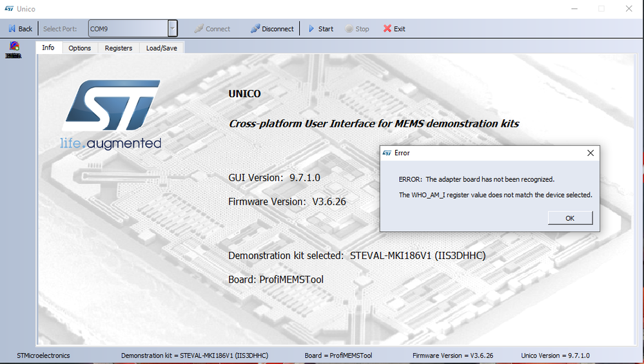This screenshot has height=364, width=644.
Task: Switch to the Info tab
Action: tap(48, 48)
